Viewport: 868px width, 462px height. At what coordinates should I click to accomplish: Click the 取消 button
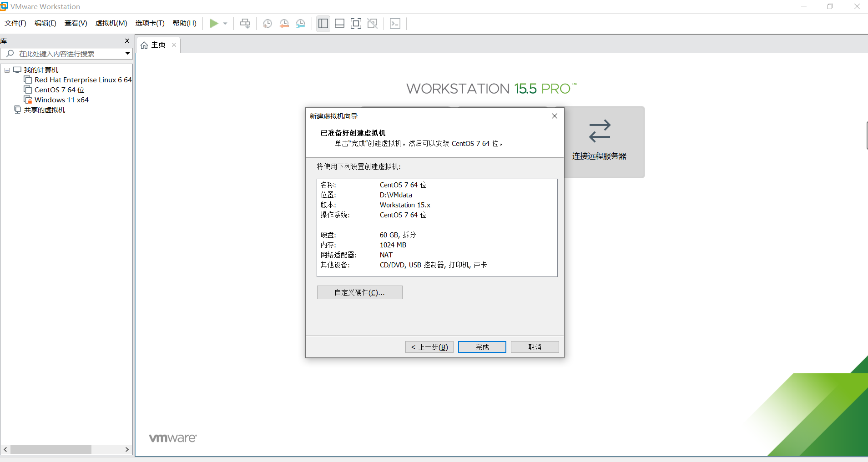(x=535, y=347)
